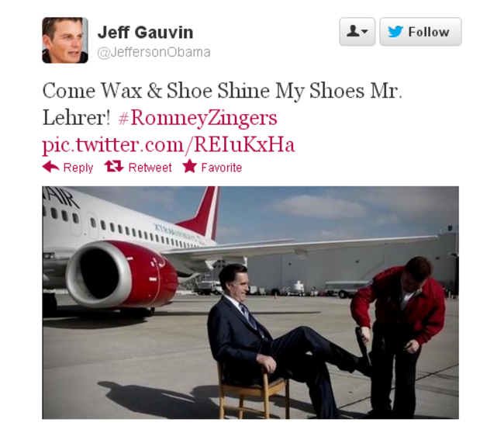The width and height of the screenshot is (504, 426).
Task: Open the attached airplane tarmac photo
Action: point(250,303)
